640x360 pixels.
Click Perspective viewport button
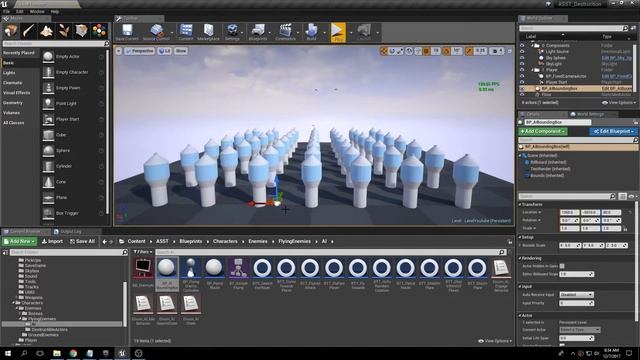click(140, 51)
